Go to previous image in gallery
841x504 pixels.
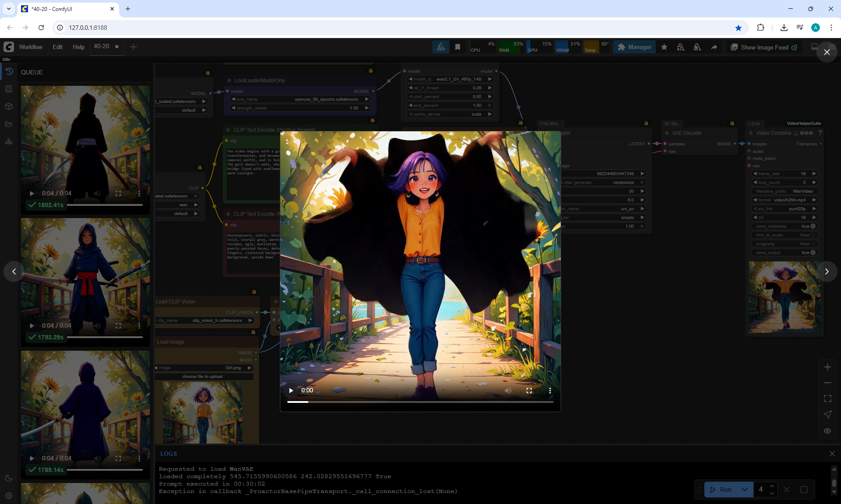tap(14, 271)
